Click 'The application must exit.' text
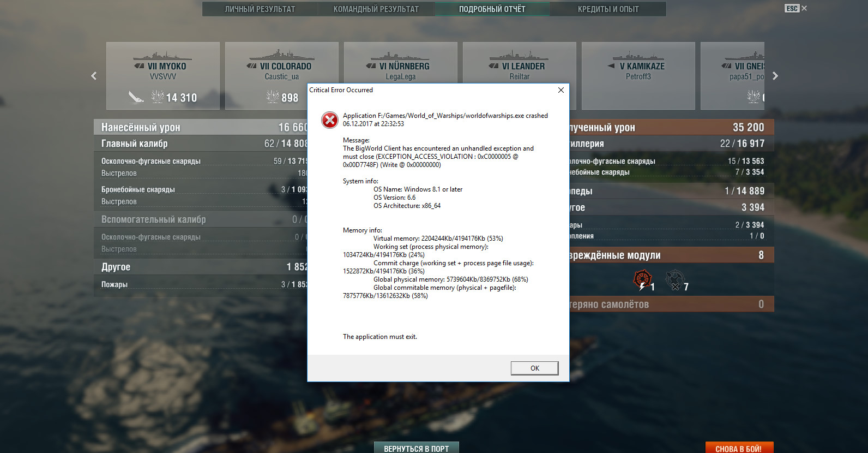This screenshot has height=453, width=868. tap(380, 337)
